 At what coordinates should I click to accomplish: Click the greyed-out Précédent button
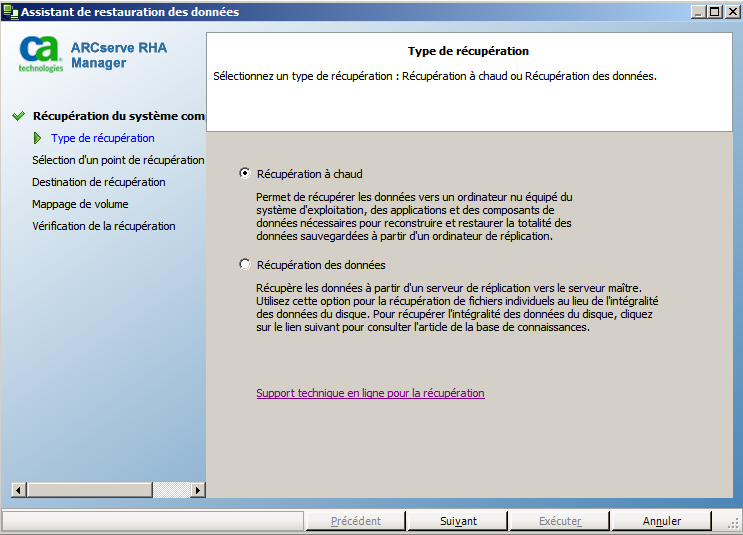coord(356,521)
